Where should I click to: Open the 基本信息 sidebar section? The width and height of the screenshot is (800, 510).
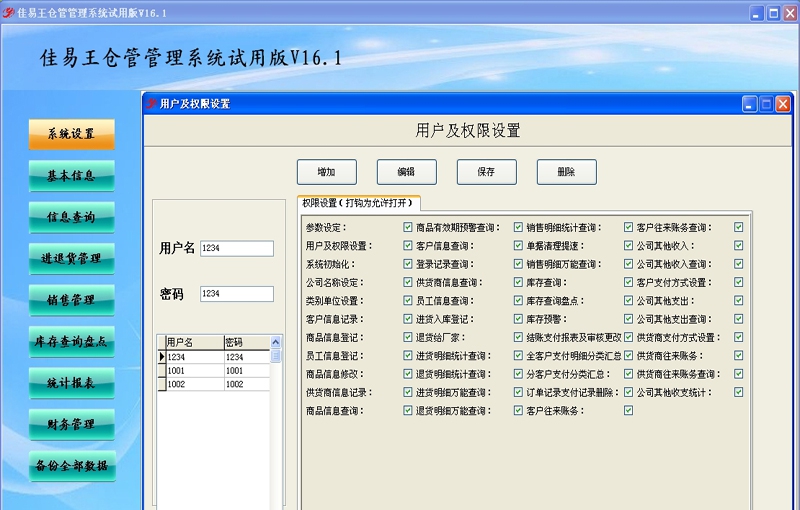point(71,176)
